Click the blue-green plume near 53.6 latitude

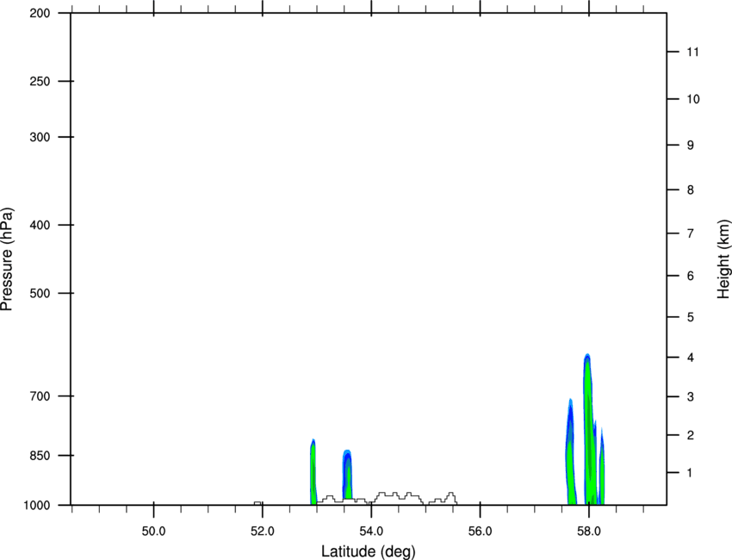pyautogui.click(x=347, y=476)
